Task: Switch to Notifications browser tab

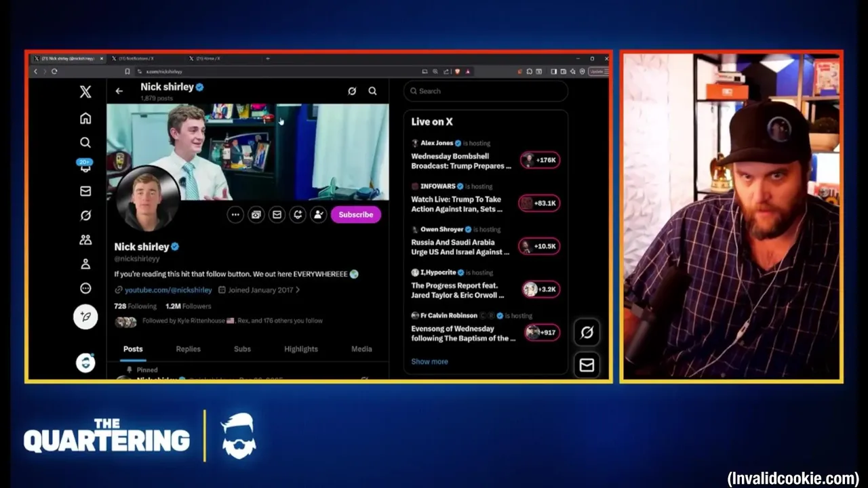Action: pyautogui.click(x=145, y=58)
